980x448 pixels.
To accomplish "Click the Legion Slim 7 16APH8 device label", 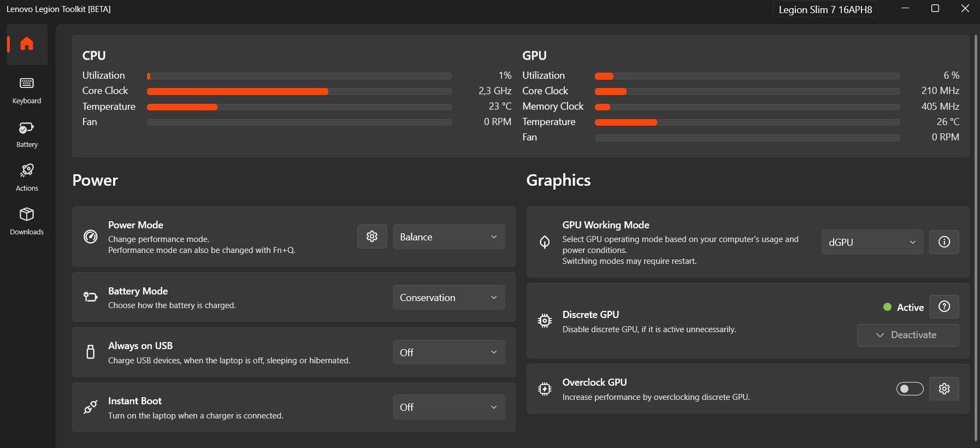I will click(x=825, y=9).
